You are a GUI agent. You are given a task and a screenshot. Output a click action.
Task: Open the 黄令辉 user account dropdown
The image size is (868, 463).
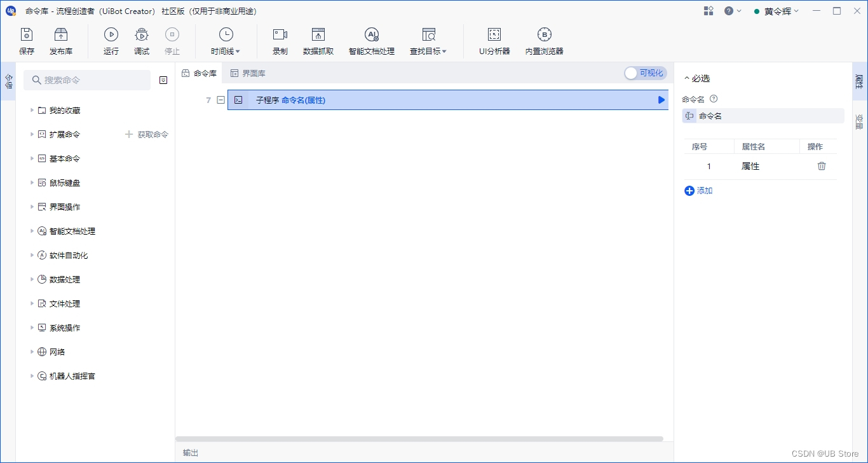pos(776,11)
